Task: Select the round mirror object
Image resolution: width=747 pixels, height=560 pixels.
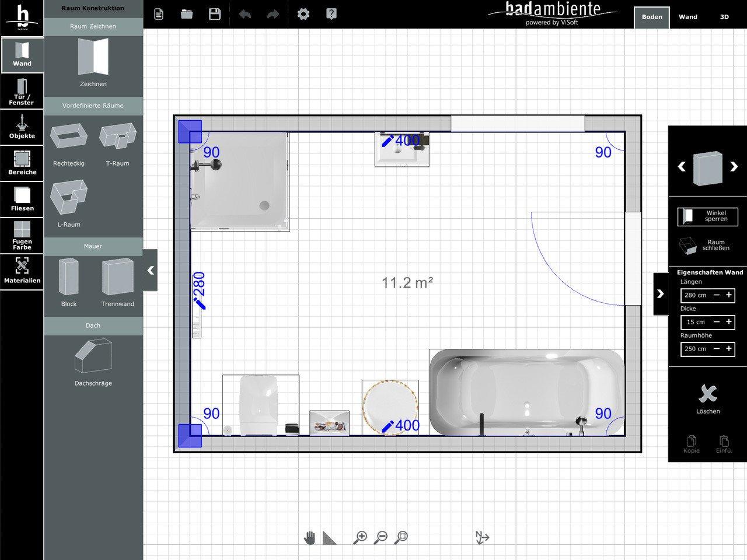Action: pyautogui.click(x=390, y=407)
